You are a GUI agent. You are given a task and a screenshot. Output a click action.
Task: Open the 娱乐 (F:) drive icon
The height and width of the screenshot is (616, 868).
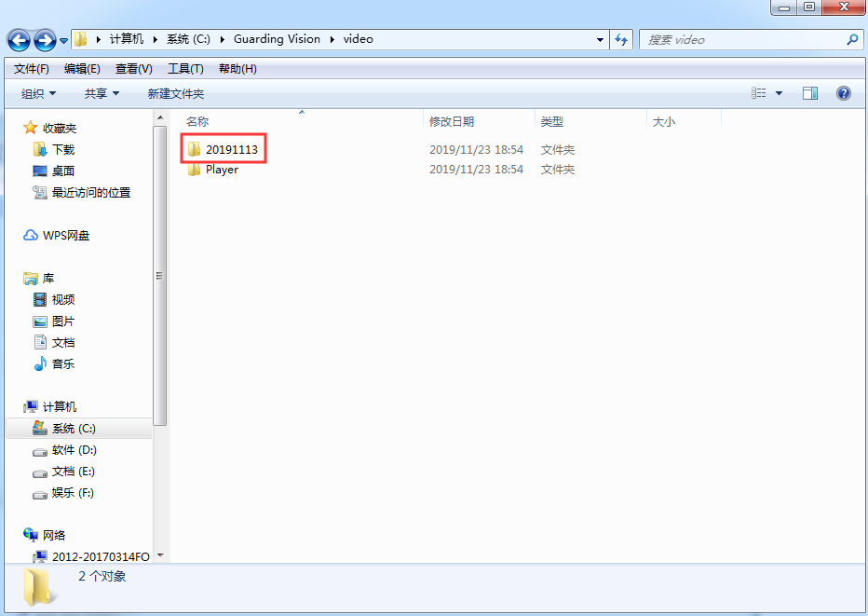click(40, 495)
